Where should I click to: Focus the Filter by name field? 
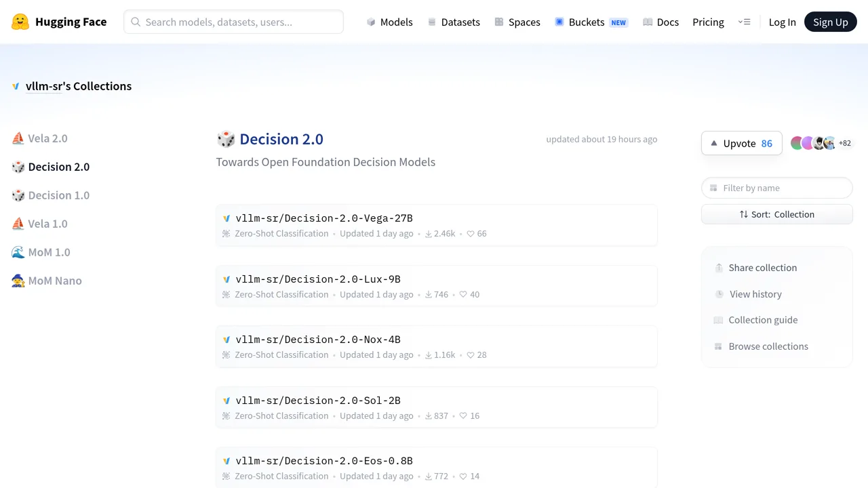pyautogui.click(x=776, y=188)
